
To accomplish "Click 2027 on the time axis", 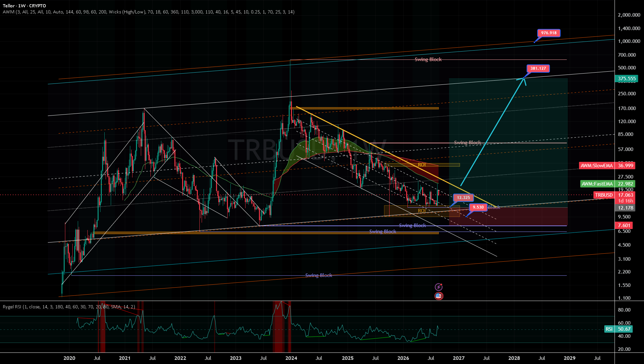I will tap(459, 358).
